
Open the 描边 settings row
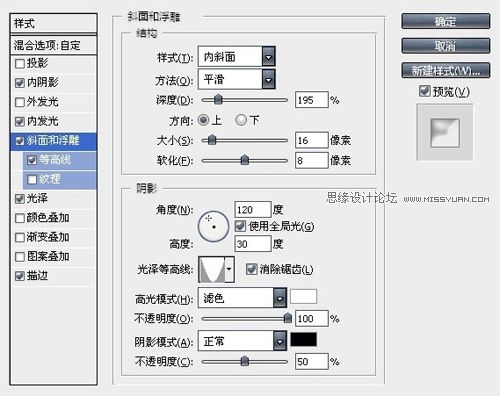click(54, 276)
